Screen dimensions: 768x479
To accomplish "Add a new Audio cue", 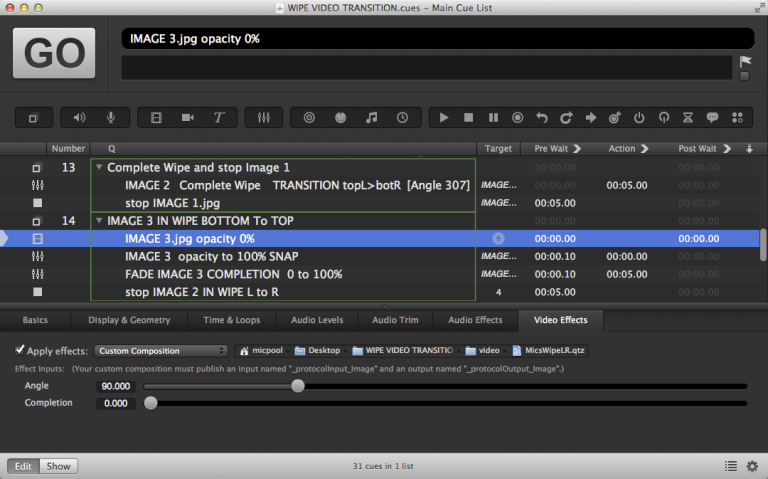I will tap(80, 118).
